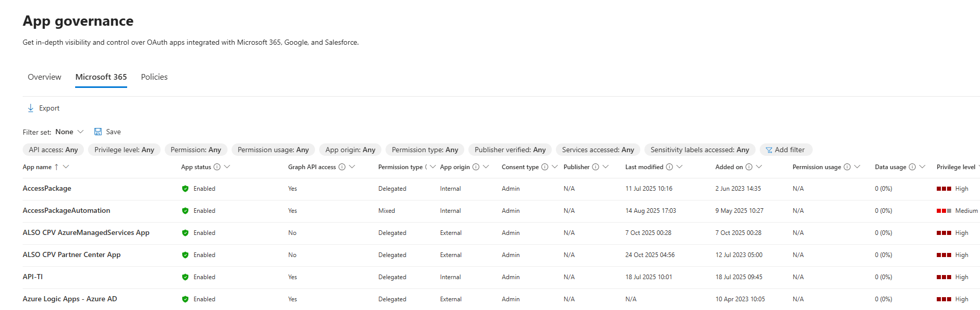The width and height of the screenshot is (980, 310).
Task: Click the Graph API access info icon
Action: 342,167
